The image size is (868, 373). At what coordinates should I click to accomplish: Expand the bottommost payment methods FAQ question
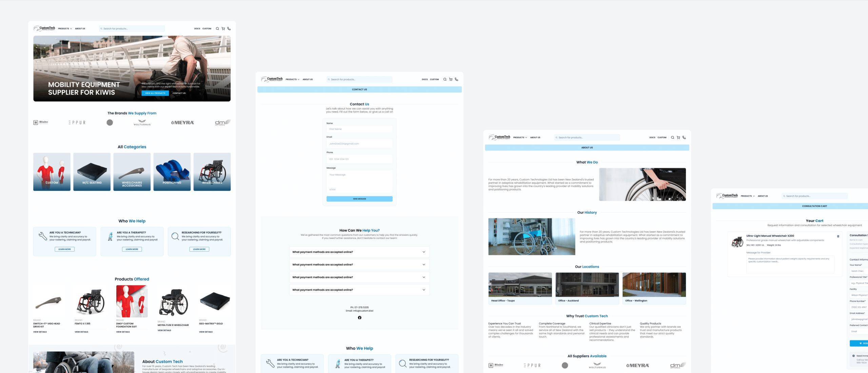pos(359,290)
